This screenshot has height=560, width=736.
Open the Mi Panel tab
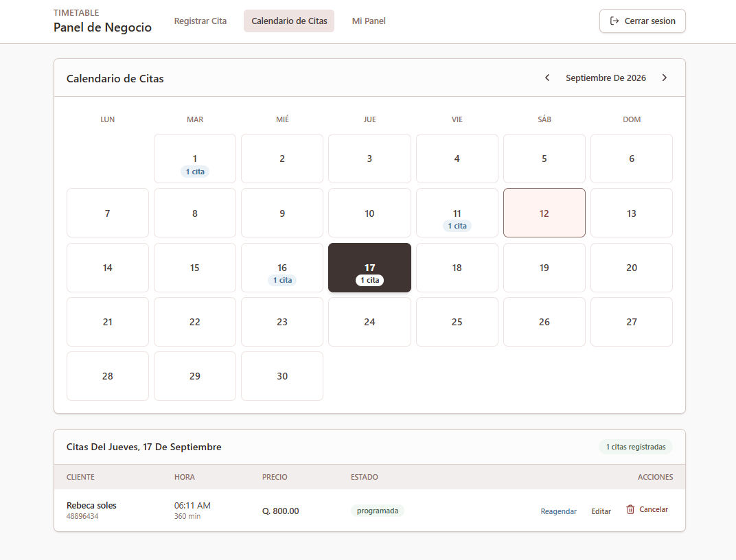coord(369,21)
